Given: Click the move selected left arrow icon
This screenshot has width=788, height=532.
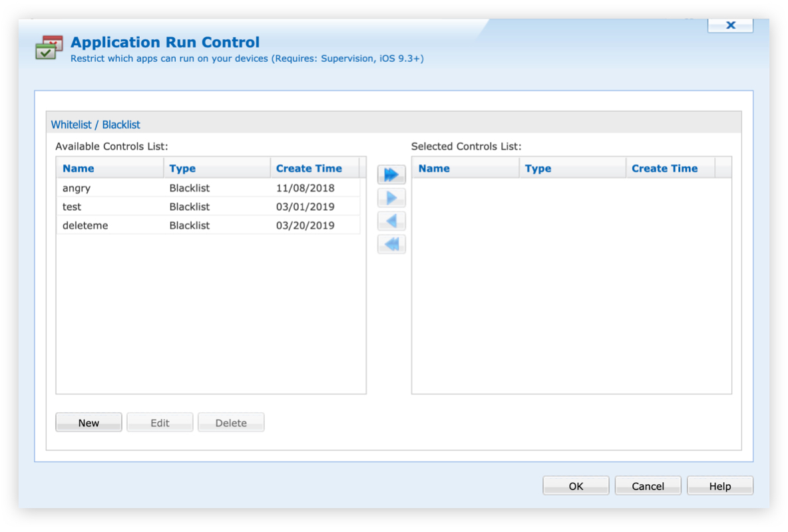Looking at the screenshot, I should pyautogui.click(x=391, y=221).
